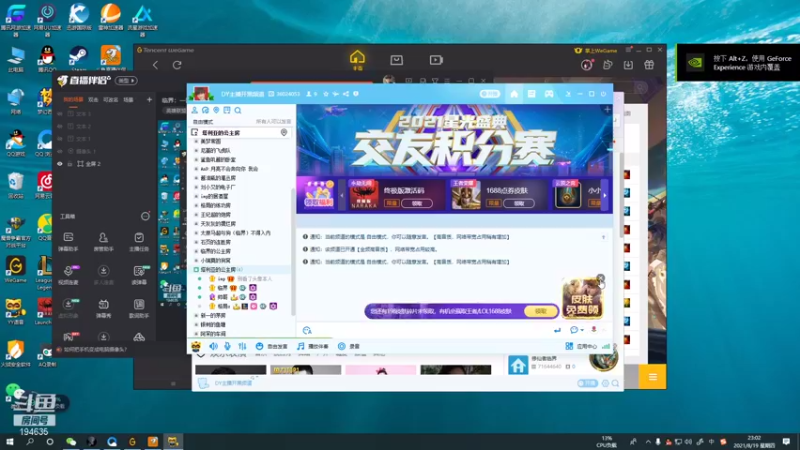Open the book icon above channel list
Image resolution: width=800 pixels, height=450 pixels.
(x=227, y=110)
